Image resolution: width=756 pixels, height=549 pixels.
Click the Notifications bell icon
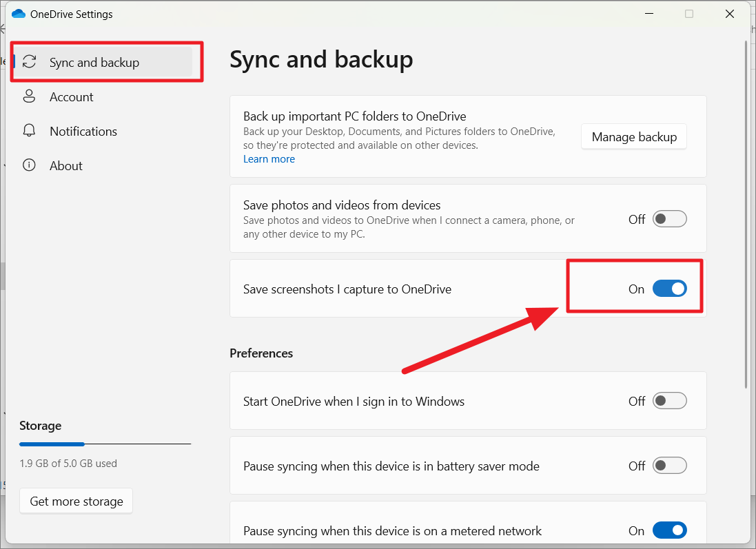point(29,131)
